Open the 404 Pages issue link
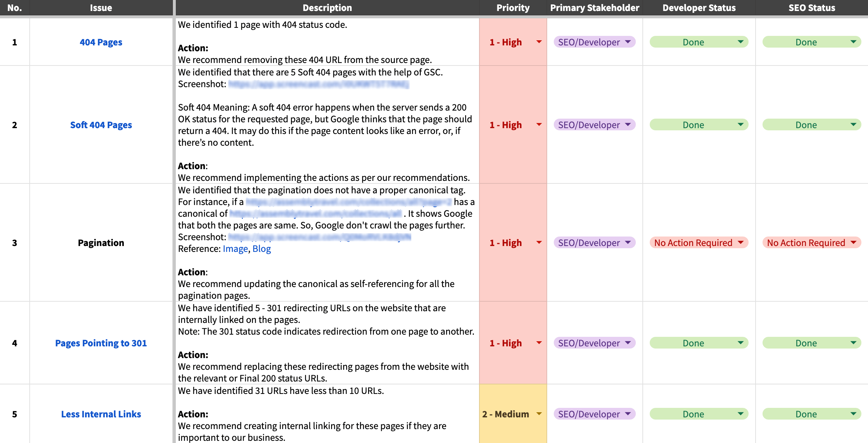This screenshot has width=868, height=443. (101, 42)
